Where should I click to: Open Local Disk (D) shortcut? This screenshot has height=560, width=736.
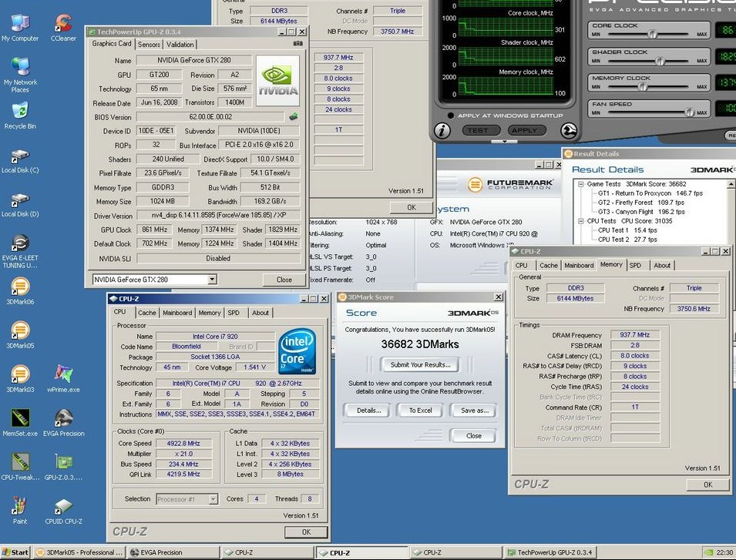pos(20,205)
